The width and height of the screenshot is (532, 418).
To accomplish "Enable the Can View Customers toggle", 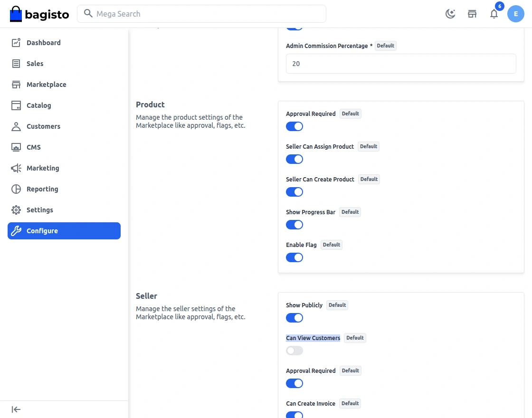I will [x=294, y=351].
